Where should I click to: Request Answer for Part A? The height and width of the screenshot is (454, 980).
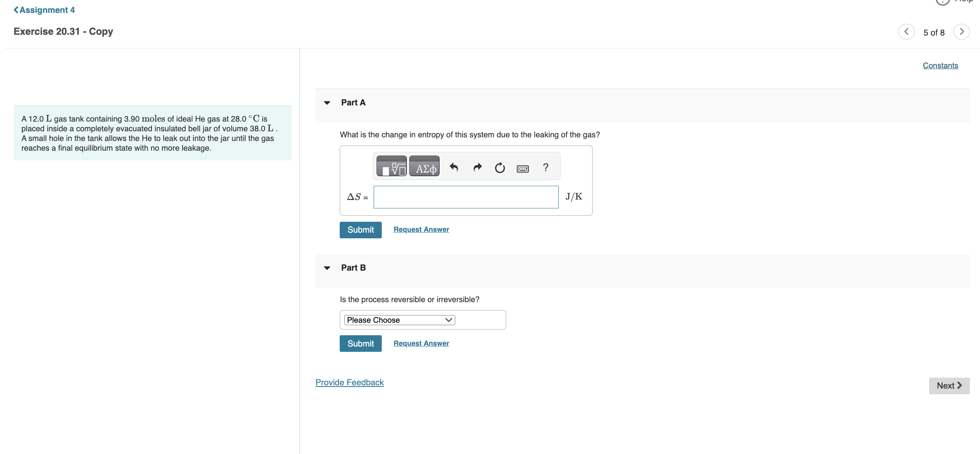click(x=421, y=229)
